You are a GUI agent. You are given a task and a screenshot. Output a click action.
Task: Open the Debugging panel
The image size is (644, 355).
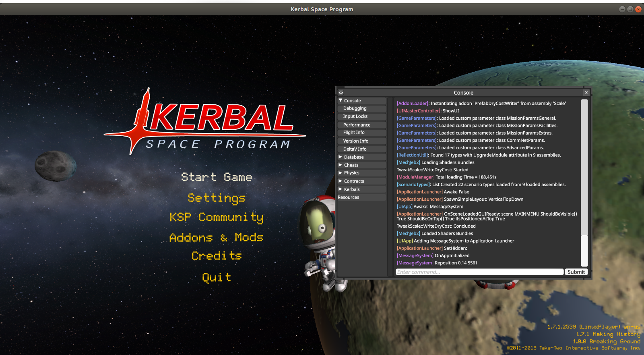point(362,108)
